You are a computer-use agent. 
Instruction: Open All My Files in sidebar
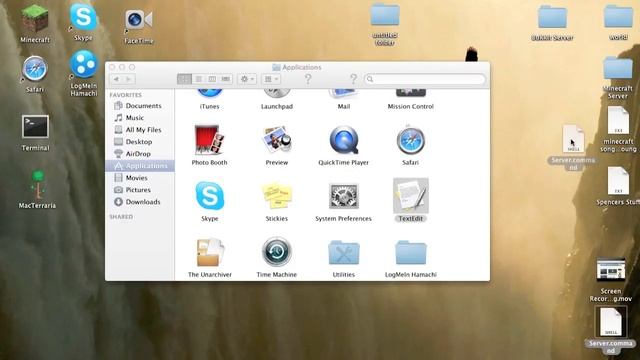(140, 130)
